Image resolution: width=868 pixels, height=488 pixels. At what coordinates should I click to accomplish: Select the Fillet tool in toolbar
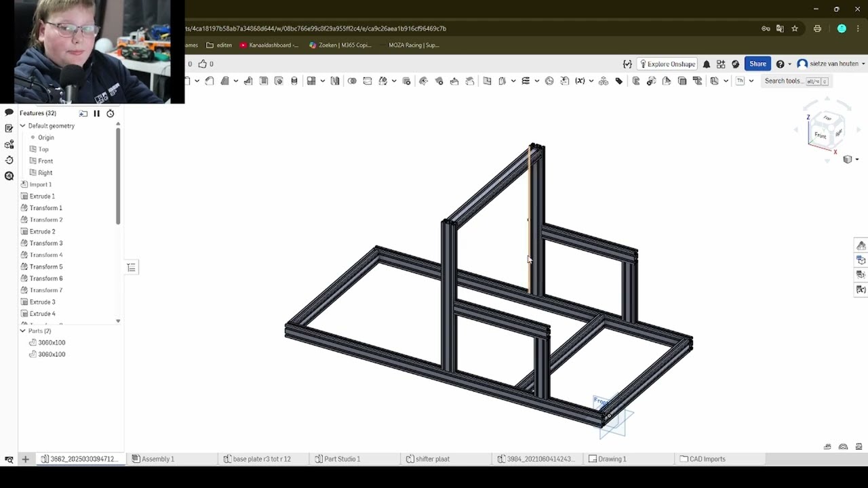(210, 81)
